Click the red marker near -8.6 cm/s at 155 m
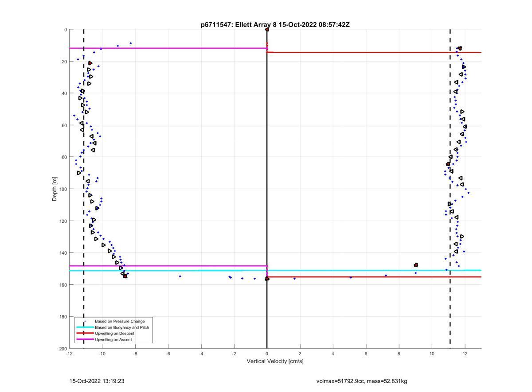Screen dimensions: 532x392 (125, 276)
